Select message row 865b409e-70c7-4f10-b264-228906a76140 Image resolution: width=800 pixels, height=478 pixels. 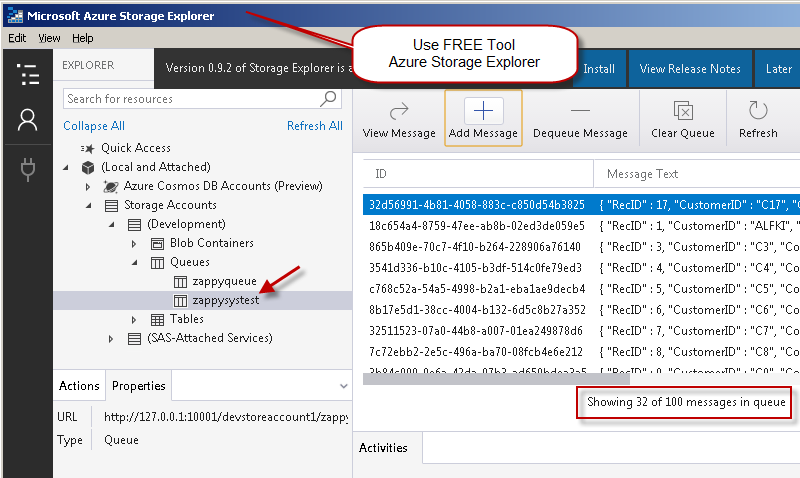(582, 246)
